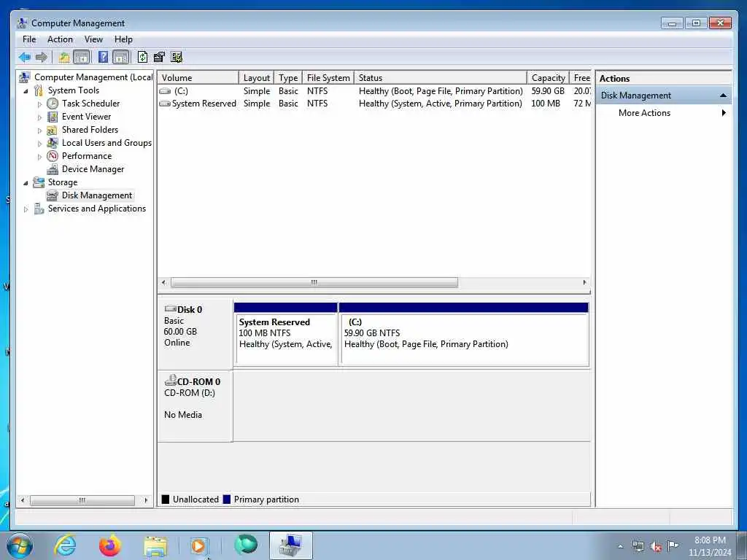
Task: Toggle the Show/Hide Console Tree toolbar button
Action: point(82,58)
